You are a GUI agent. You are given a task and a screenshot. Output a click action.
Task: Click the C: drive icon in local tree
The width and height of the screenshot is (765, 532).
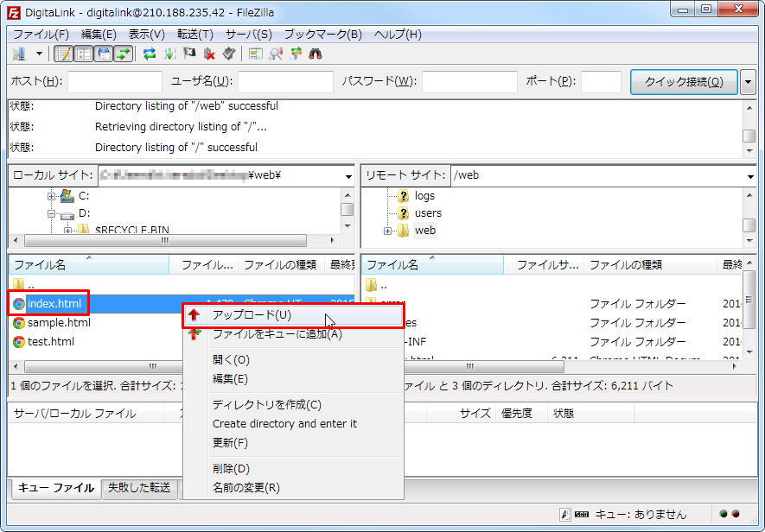(x=67, y=196)
